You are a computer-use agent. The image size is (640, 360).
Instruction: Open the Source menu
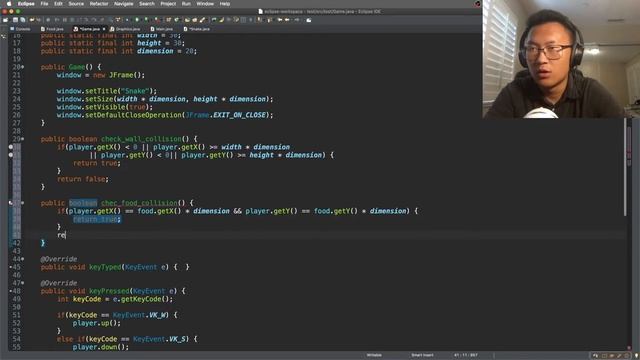coord(76,4)
